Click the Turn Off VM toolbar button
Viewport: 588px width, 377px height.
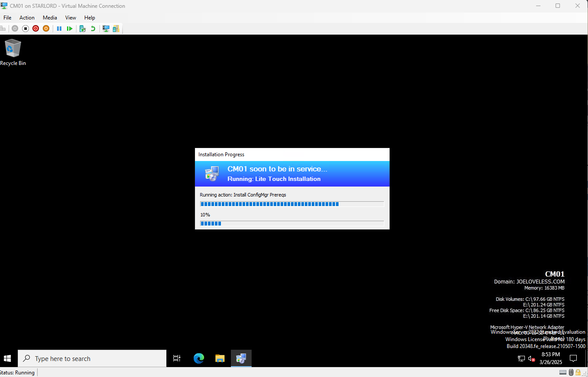[25, 29]
